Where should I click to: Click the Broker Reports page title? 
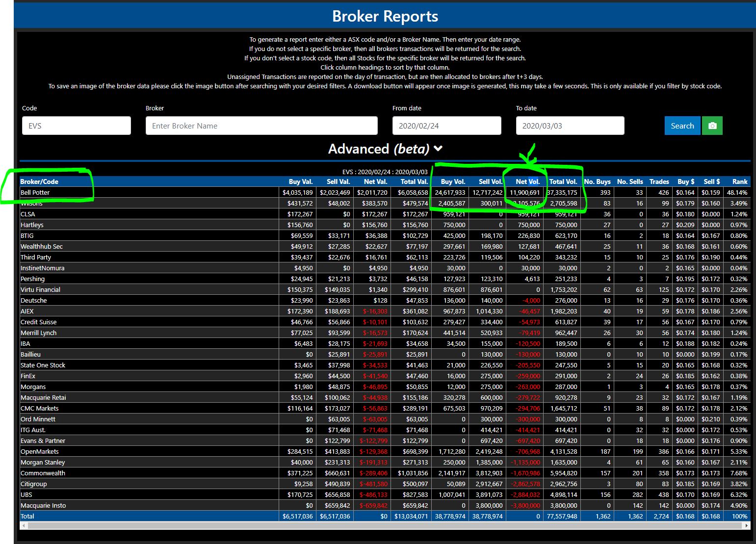click(x=385, y=16)
